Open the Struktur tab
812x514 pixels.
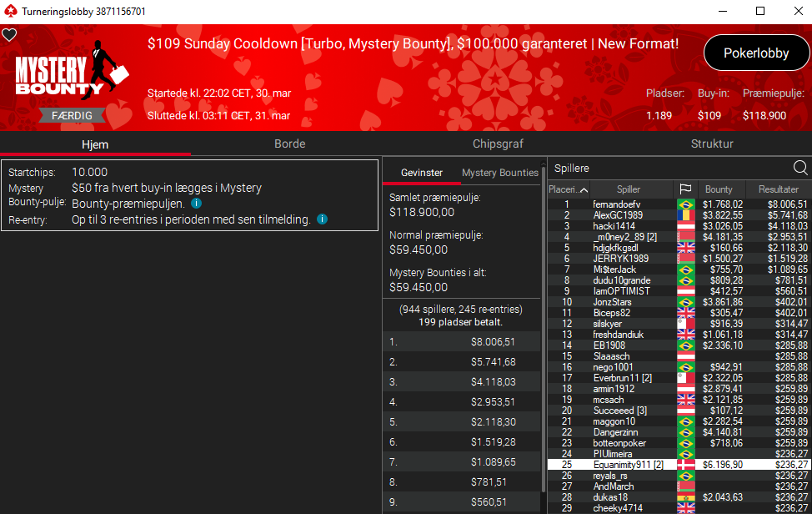coord(712,144)
